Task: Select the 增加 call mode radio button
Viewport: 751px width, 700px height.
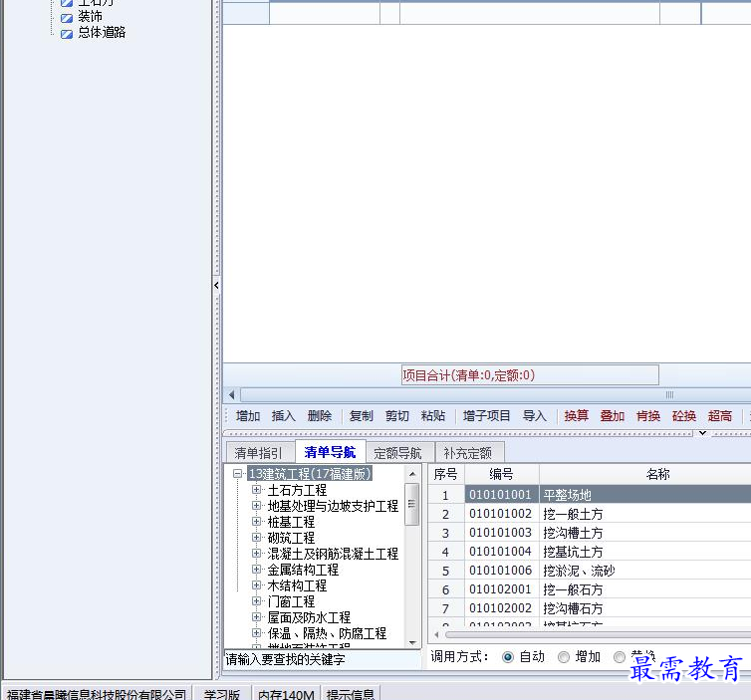Action: (x=564, y=657)
